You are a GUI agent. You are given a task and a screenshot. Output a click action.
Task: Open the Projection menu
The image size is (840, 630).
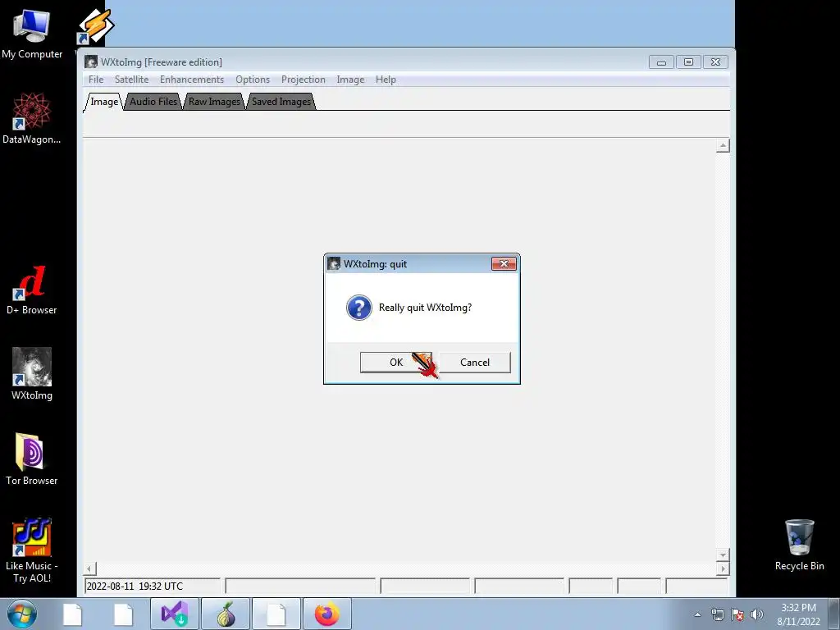click(x=304, y=80)
